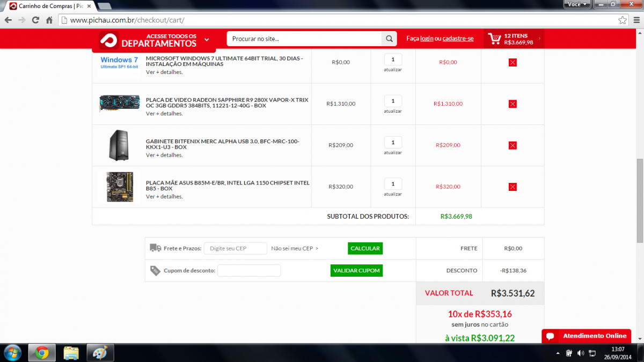644x362 pixels.
Task: Remove Radeon Sapphire R9 280X item
Action: (x=513, y=104)
